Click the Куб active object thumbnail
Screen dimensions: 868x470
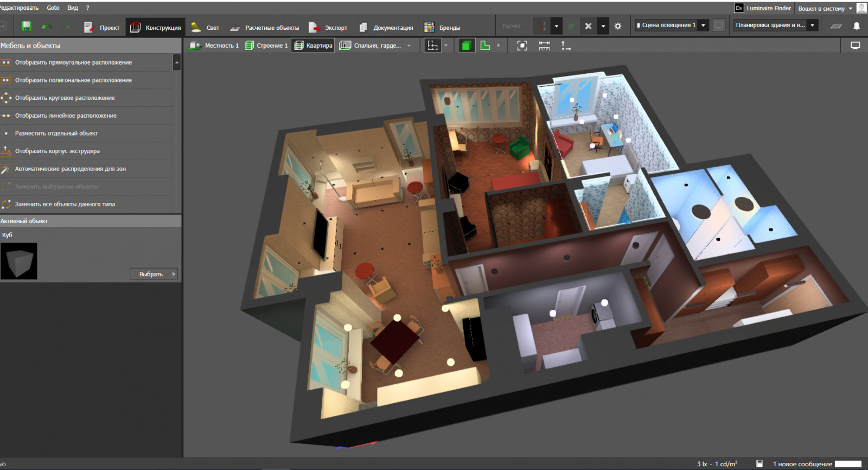[19, 261]
